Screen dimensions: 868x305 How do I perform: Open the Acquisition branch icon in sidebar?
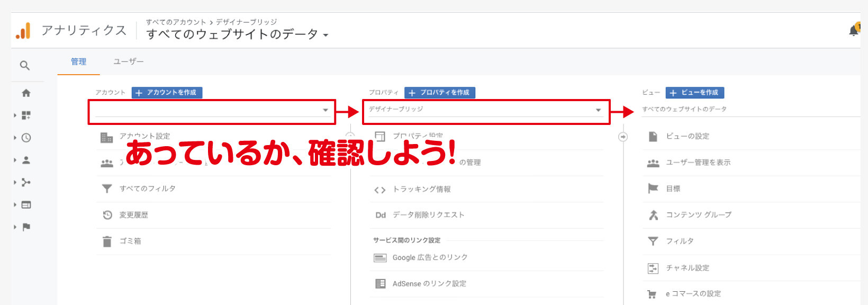(x=26, y=183)
